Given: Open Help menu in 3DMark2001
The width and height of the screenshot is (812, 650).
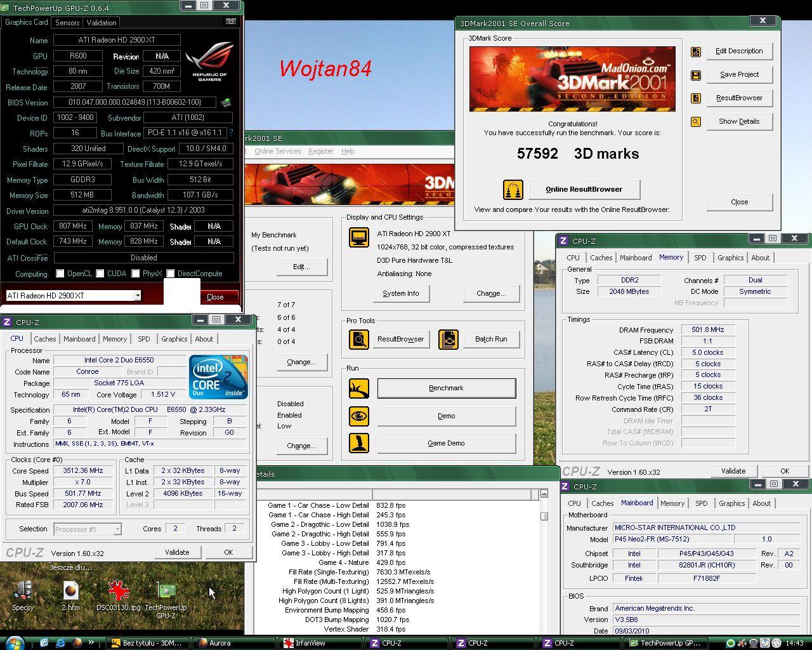Looking at the screenshot, I should 348,151.
